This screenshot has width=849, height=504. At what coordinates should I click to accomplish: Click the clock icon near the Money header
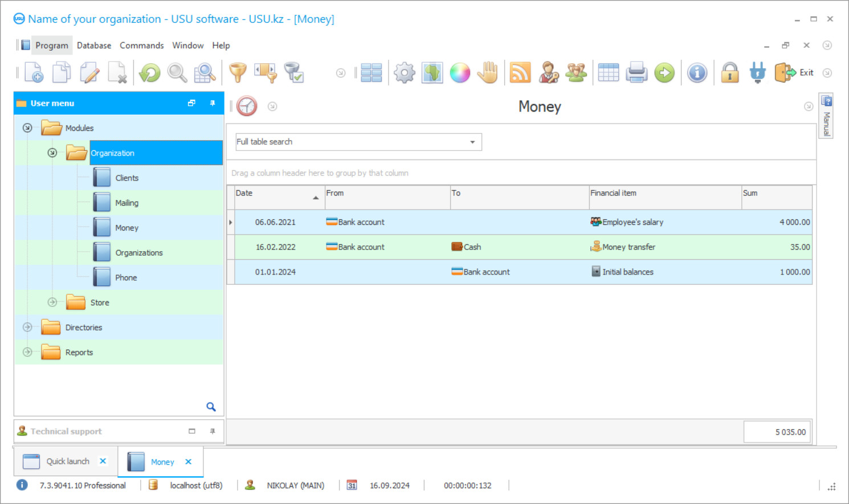click(x=247, y=106)
